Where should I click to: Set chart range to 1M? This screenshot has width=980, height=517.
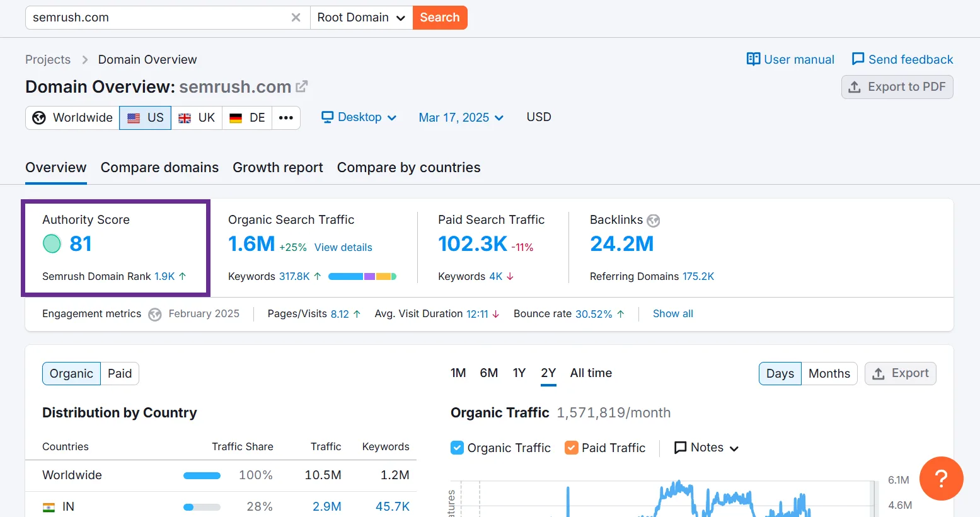click(x=458, y=373)
